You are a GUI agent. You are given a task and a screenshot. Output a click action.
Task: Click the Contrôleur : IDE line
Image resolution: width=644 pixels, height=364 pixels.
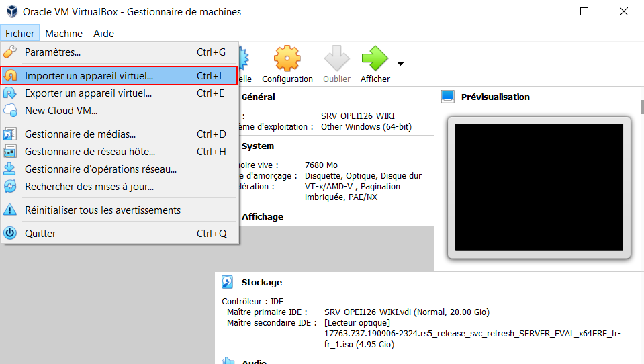tap(252, 301)
